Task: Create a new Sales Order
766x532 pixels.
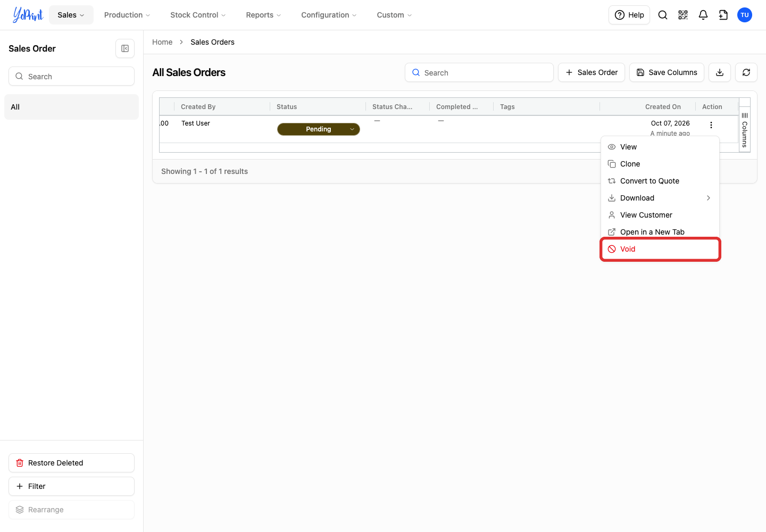Action: tap(592, 72)
